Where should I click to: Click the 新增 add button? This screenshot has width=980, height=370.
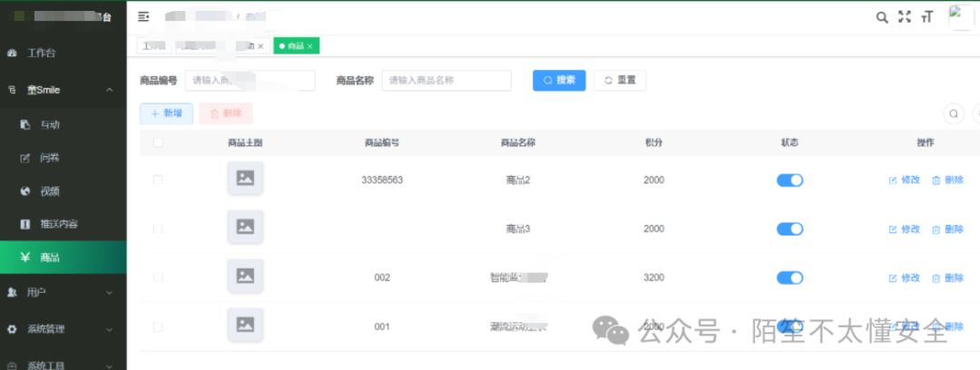click(166, 113)
